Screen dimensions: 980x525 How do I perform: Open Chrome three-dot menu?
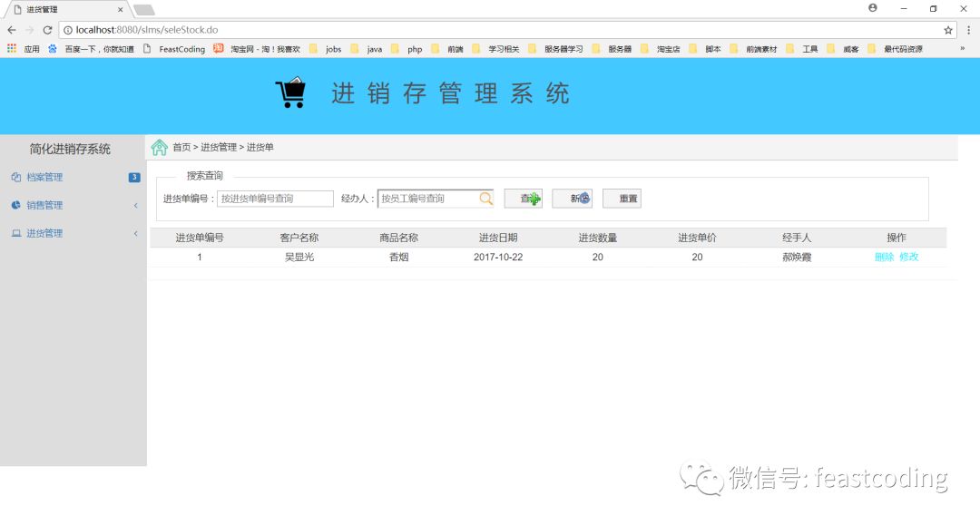click(968, 30)
